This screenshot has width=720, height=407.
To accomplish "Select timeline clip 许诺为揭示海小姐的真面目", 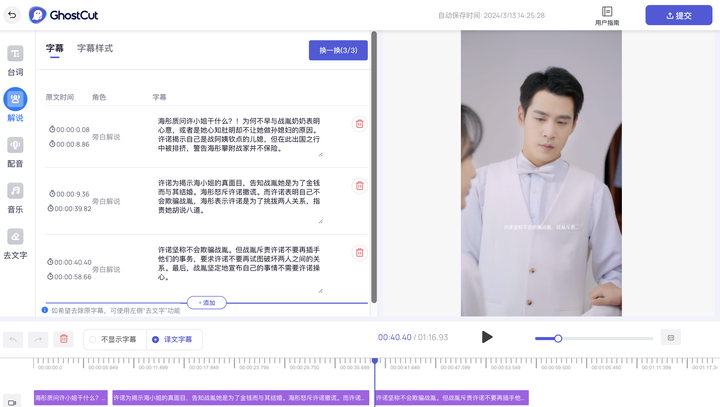I will click(241, 398).
